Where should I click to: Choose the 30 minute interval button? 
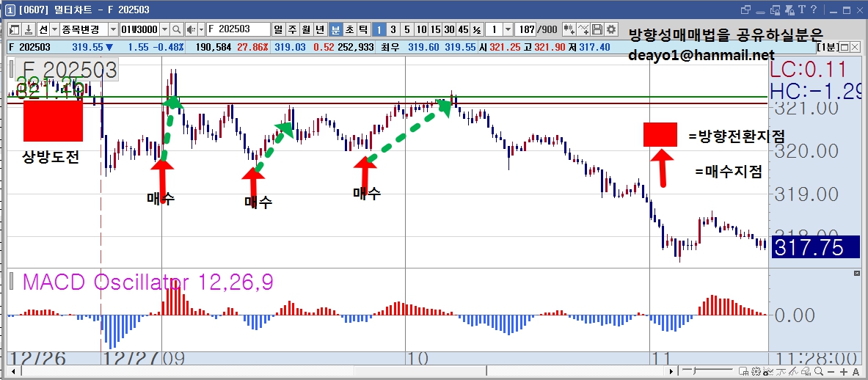tap(449, 29)
